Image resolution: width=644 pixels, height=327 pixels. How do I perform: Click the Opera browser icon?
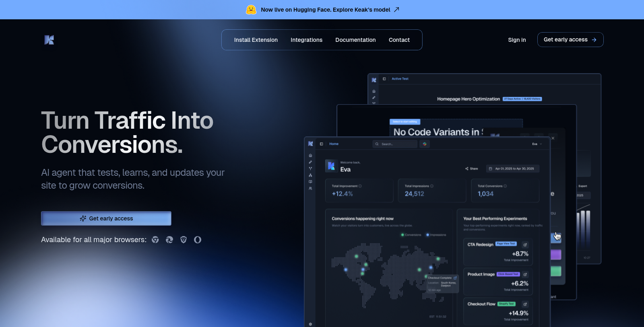(x=198, y=240)
